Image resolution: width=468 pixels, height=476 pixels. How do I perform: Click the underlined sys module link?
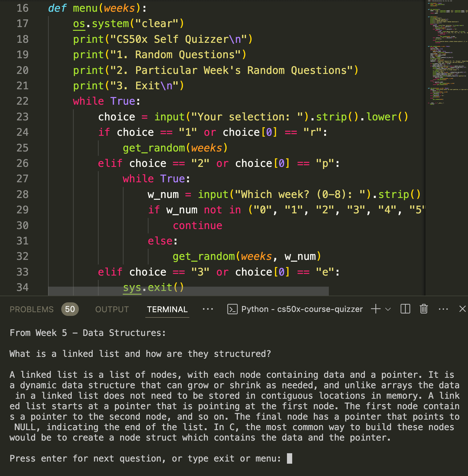tap(132, 287)
